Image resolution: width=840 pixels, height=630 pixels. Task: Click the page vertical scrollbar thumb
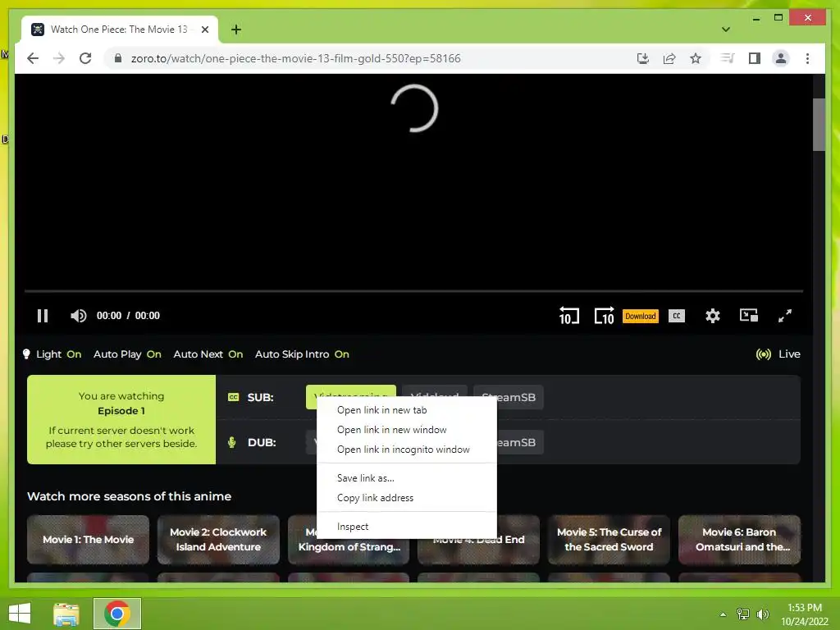click(819, 125)
